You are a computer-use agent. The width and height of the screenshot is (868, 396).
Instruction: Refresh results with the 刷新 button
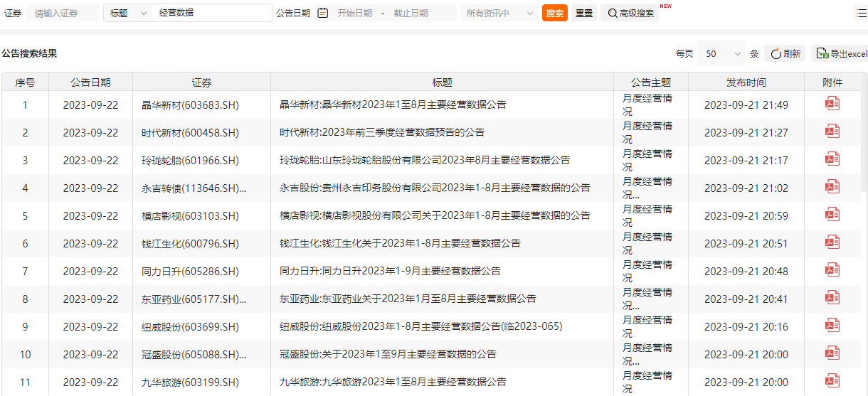pyautogui.click(x=785, y=54)
